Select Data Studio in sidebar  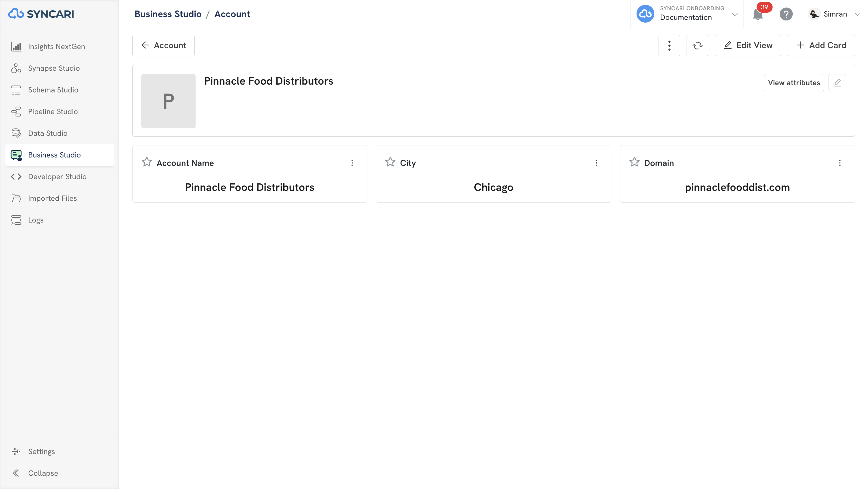pos(59,133)
